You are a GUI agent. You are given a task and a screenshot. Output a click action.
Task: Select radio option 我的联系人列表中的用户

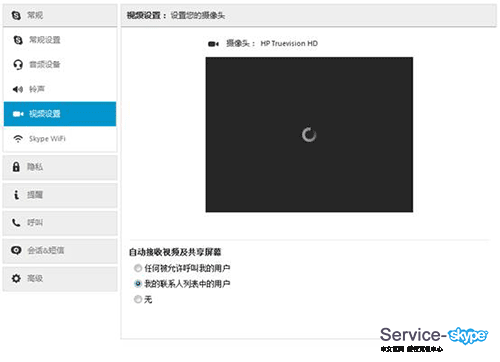(138, 284)
